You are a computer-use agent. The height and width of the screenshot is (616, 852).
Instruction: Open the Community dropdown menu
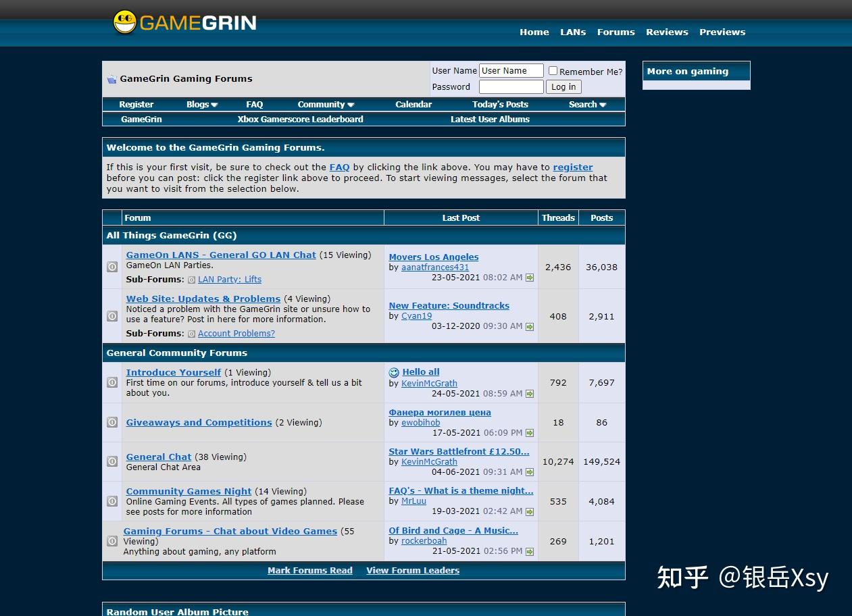coord(326,105)
